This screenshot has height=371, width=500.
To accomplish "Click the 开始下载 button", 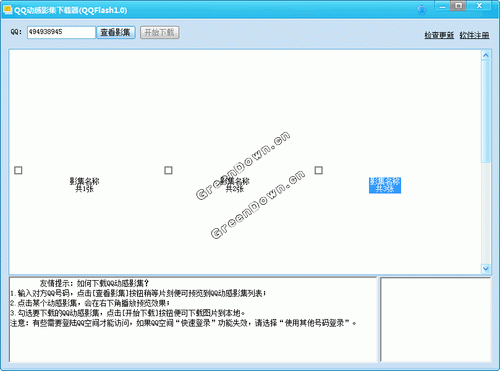I will 160,32.
